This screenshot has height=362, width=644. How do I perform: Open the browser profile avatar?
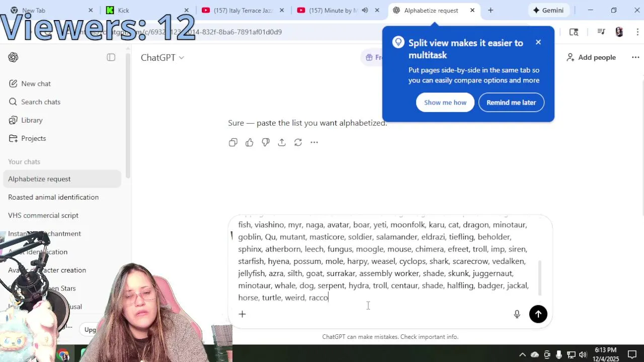(x=619, y=32)
